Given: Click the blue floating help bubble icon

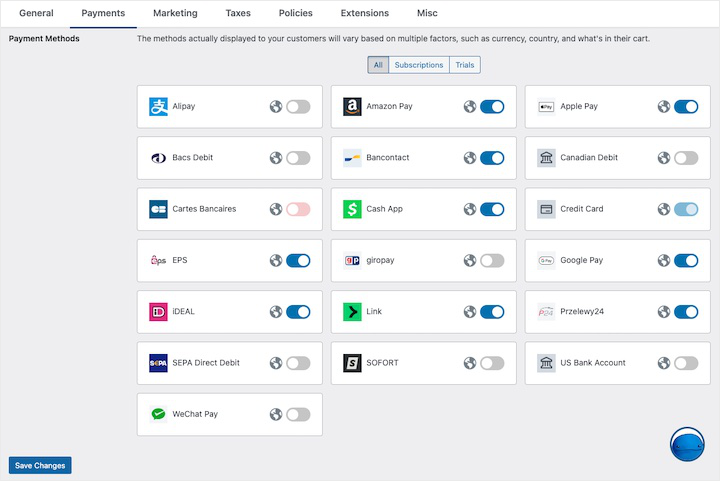Looking at the screenshot, I should (x=689, y=447).
